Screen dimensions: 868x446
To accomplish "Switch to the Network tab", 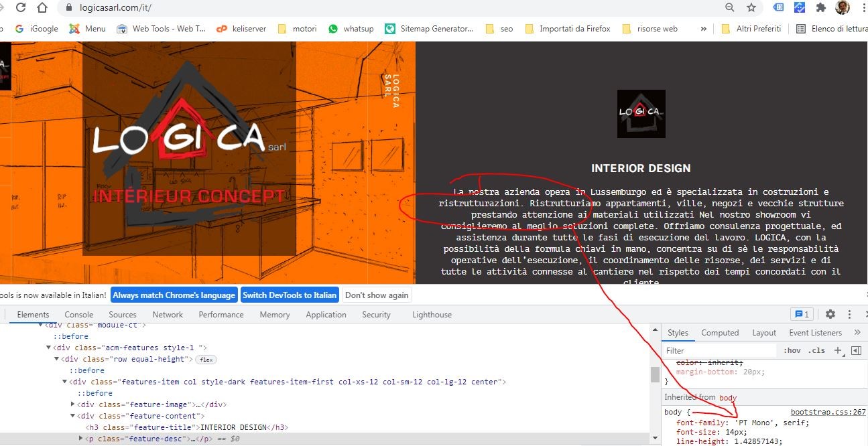I will click(168, 315).
